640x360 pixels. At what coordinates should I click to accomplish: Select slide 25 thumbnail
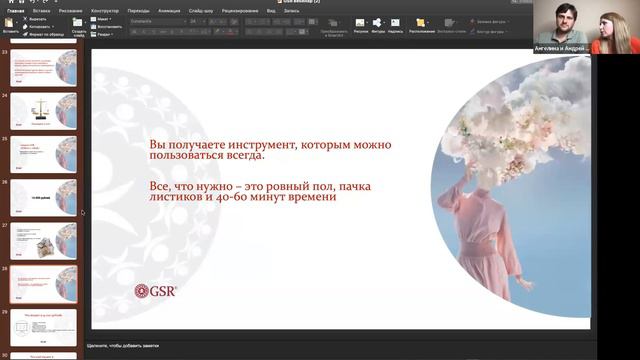tap(43, 154)
